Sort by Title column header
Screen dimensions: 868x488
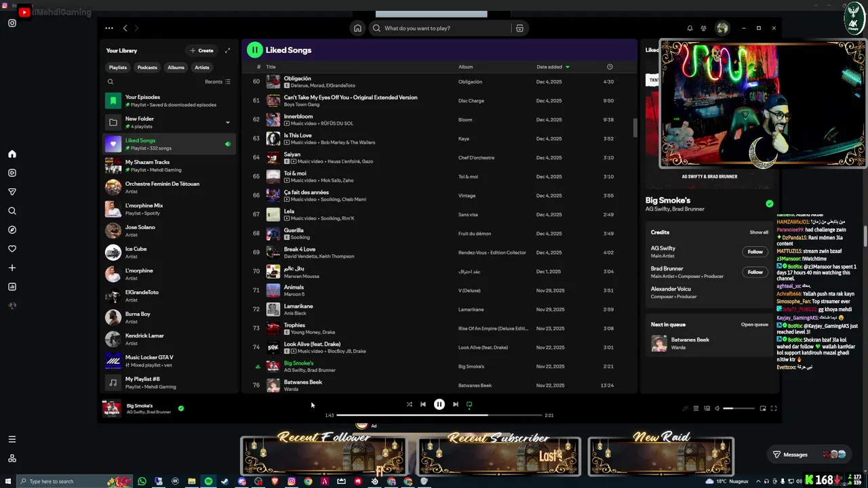tap(271, 66)
